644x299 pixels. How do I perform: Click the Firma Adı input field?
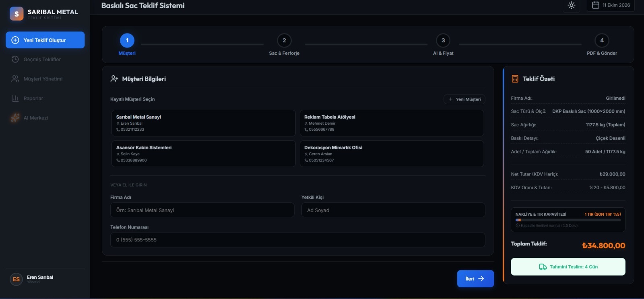coord(202,210)
